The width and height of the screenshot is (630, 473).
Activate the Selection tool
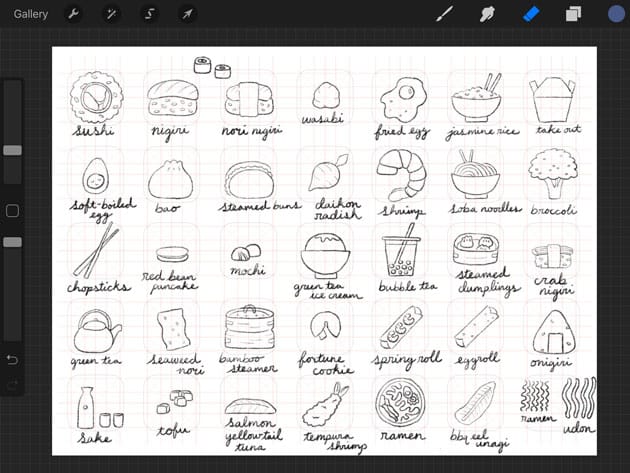click(149, 14)
